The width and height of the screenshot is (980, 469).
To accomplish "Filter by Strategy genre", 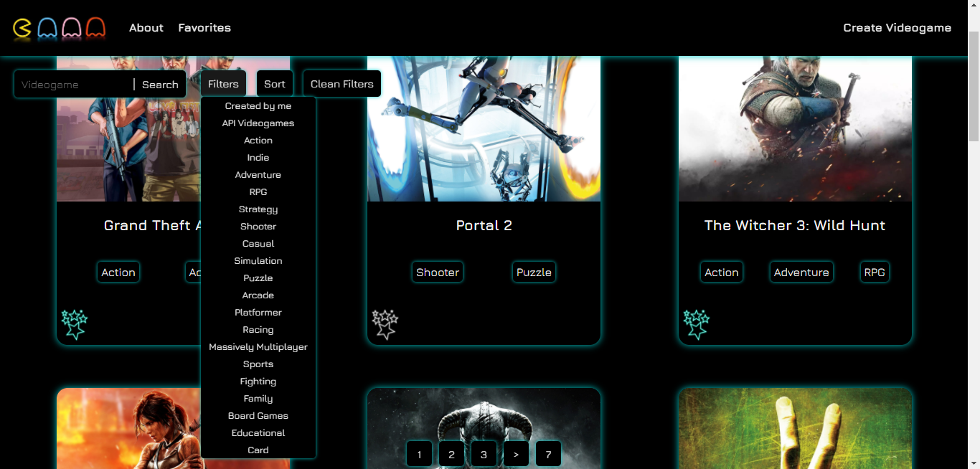I will tap(258, 209).
